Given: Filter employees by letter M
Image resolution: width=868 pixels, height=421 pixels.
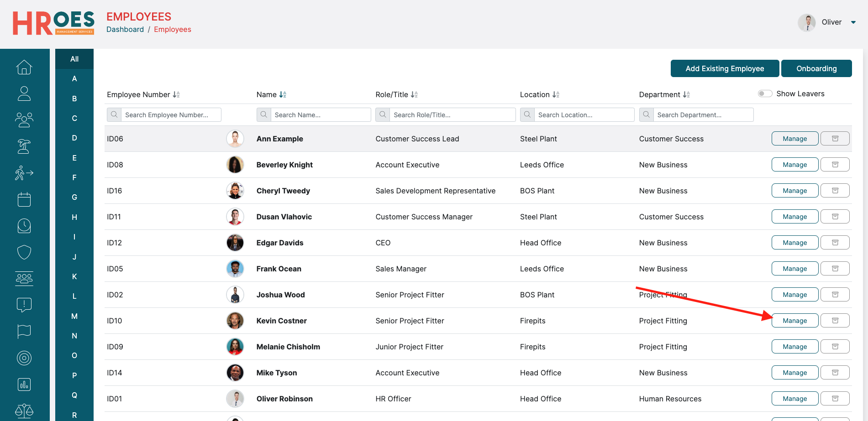Looking at the screenshot, I should click(x=74, y=316).
